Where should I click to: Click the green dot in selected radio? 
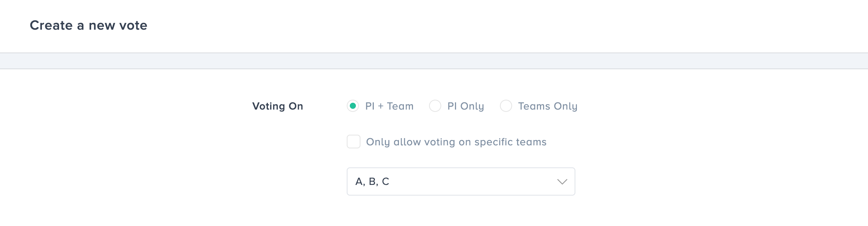(x=353, y=106)
